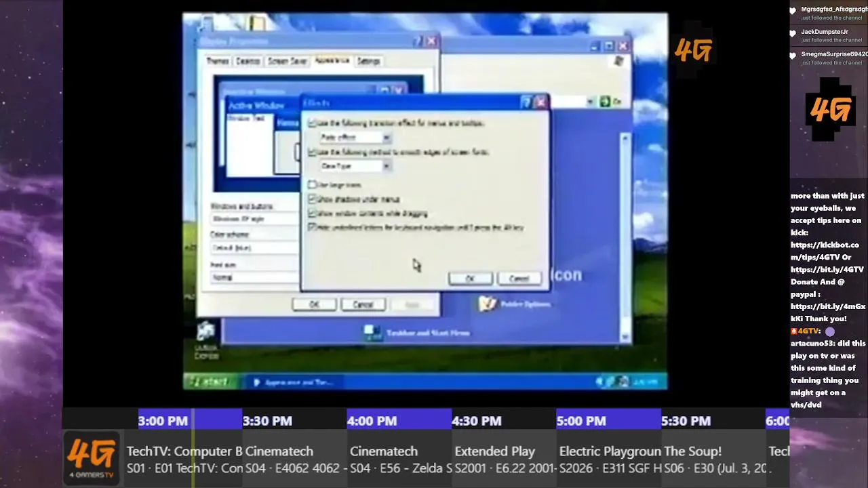Click the heart icon beside SmegmaSurprise follower
Screen dimensions: 868x488
click(x=793, y=56)
